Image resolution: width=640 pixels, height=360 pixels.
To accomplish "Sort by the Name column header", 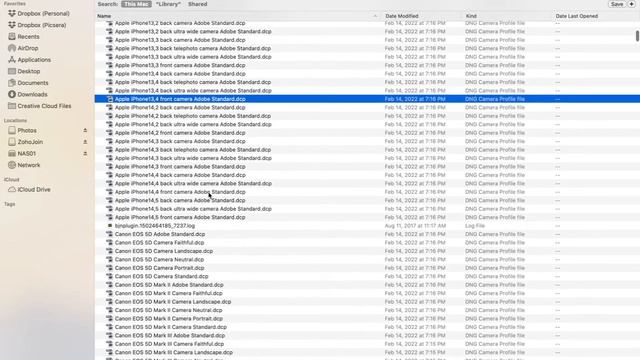I will tap(104, 16).
